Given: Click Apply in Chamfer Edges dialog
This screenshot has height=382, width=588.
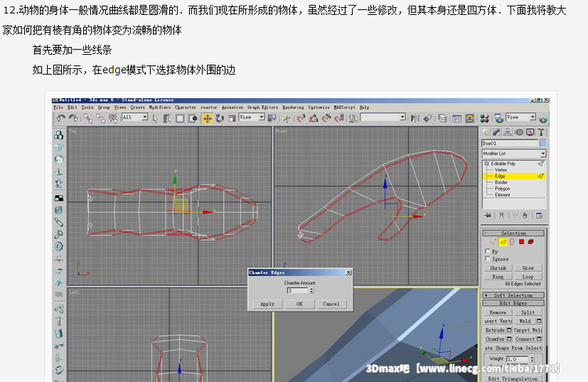Looking at the screenshot, I should [x=267, y=304].
